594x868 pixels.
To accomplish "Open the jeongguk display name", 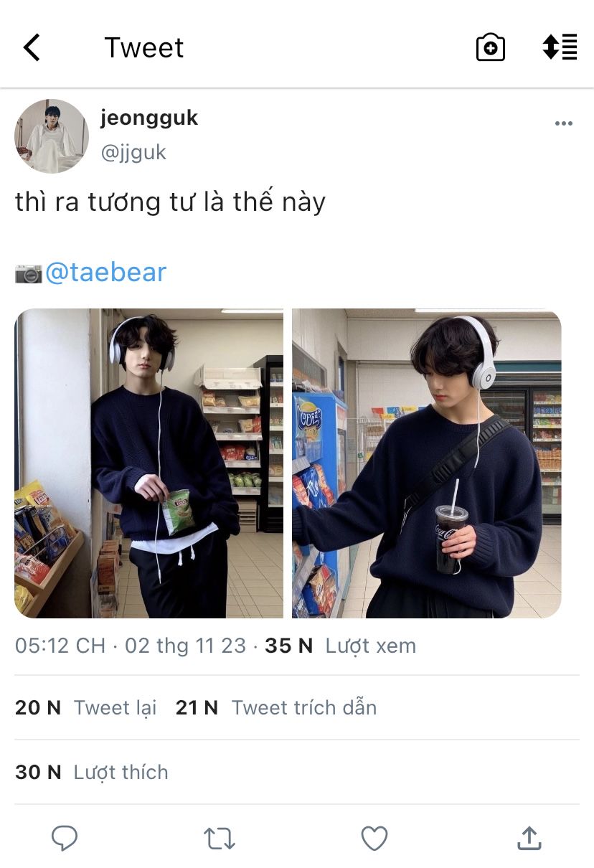I will click(149, 118).
